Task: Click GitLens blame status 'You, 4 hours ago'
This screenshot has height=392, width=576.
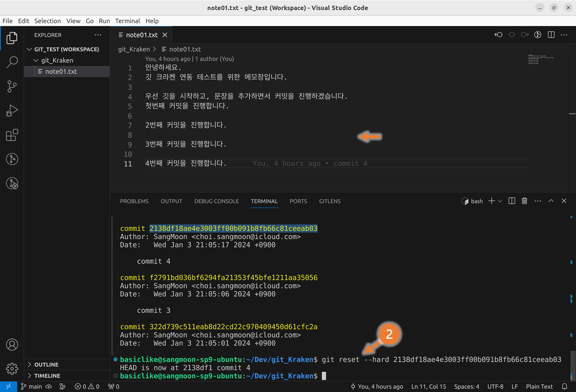Action: pyautogui.click(x=377, y=387)
